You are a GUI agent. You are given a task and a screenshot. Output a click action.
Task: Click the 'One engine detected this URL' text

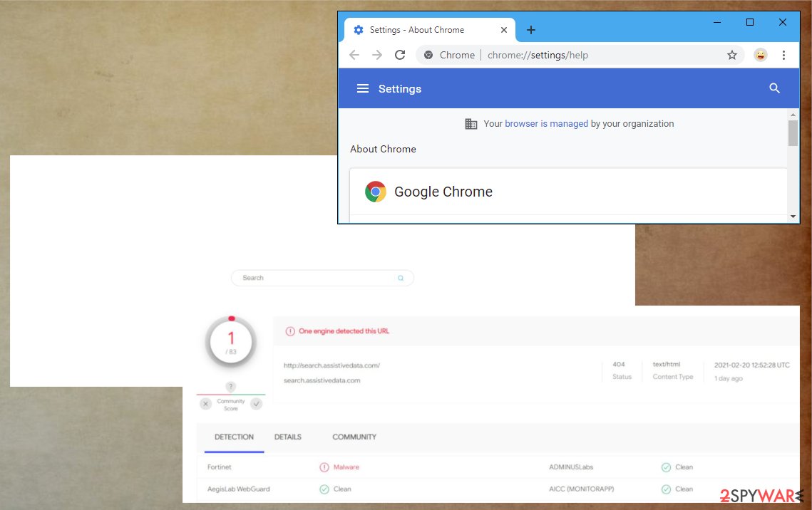pyautogui.click(x=344, y=331)
